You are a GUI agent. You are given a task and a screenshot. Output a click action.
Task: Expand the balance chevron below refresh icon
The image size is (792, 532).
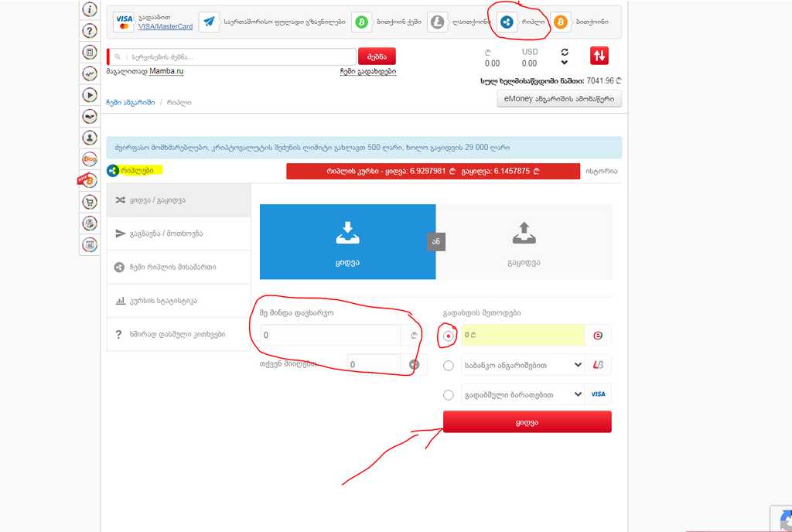[564, 63]
